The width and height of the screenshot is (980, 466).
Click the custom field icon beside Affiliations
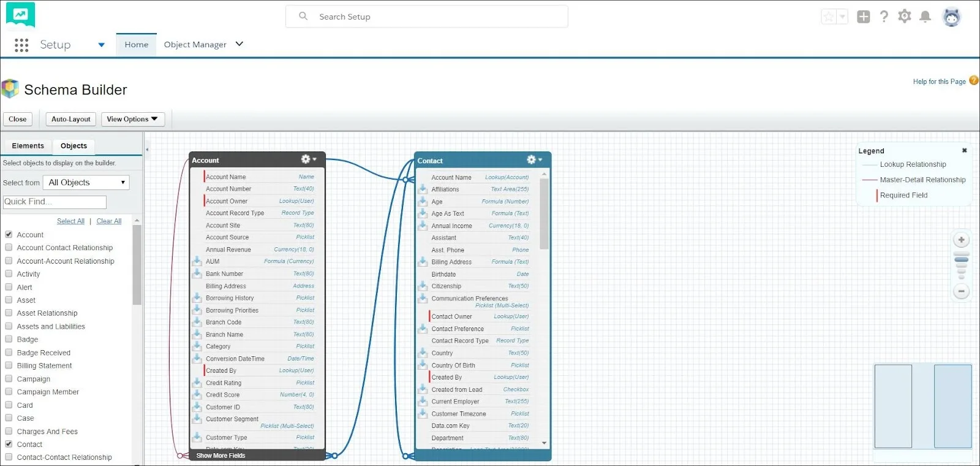click(x=423, y=189)
